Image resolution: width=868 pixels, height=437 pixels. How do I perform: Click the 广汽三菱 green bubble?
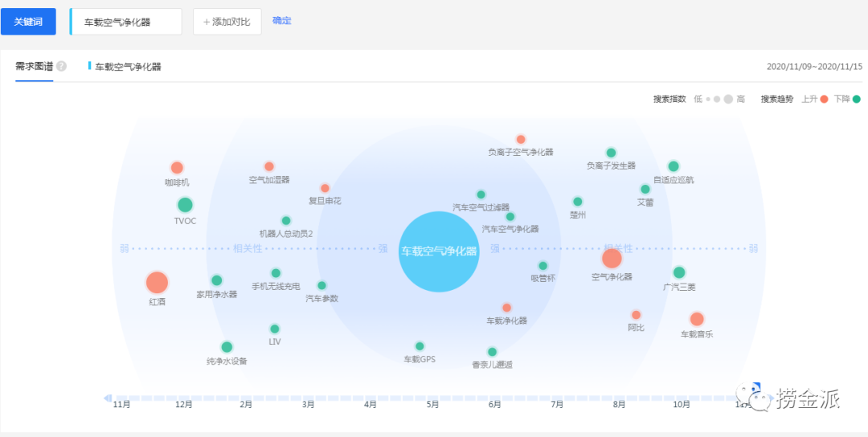(x=679, y=272)
